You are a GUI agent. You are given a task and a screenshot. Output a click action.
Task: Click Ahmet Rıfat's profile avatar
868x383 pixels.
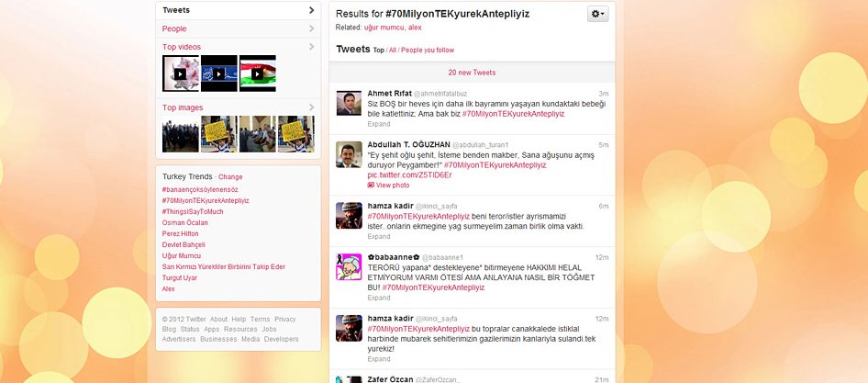tap(349, 103)
